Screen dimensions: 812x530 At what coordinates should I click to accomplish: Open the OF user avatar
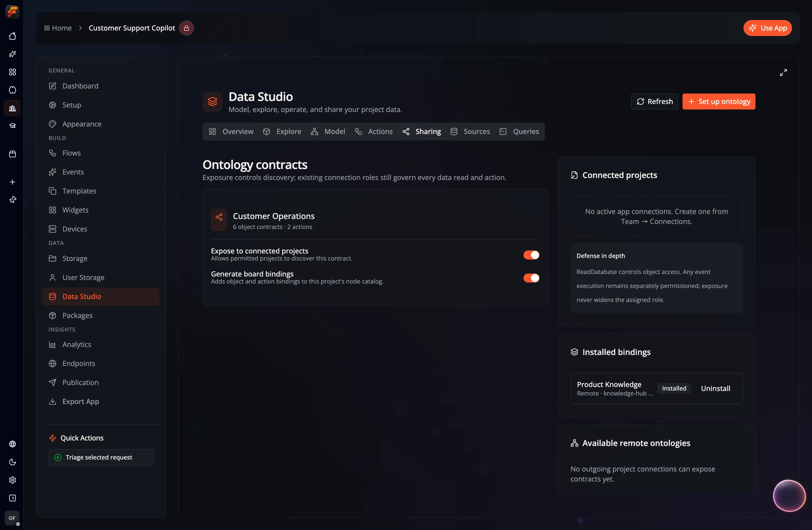(12, 518)
